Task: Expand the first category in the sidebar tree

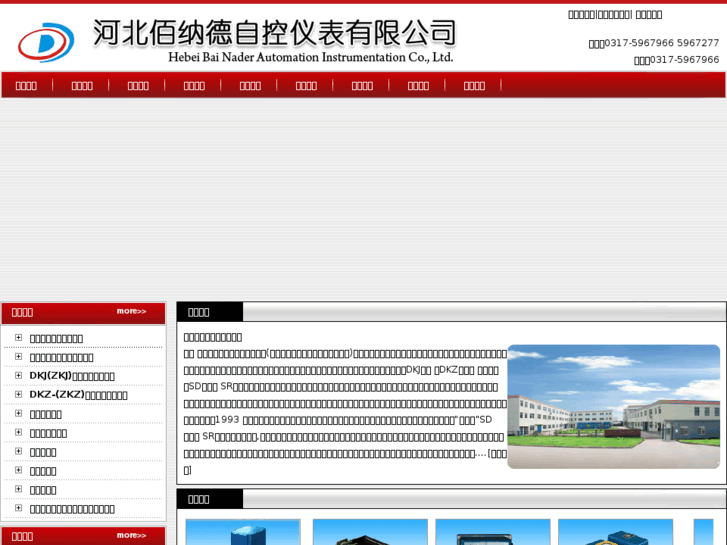Action: [18, 337]
